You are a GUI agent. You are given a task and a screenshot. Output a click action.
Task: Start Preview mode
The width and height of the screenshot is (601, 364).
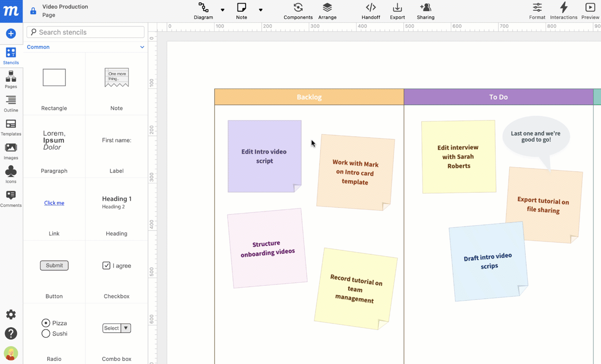pyautogui.click(x=590, y=11)
